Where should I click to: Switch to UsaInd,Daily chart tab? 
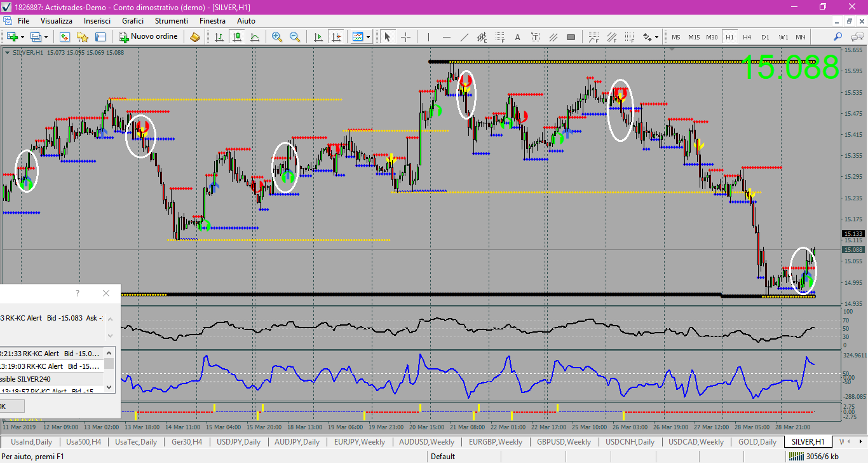[32, 441]
